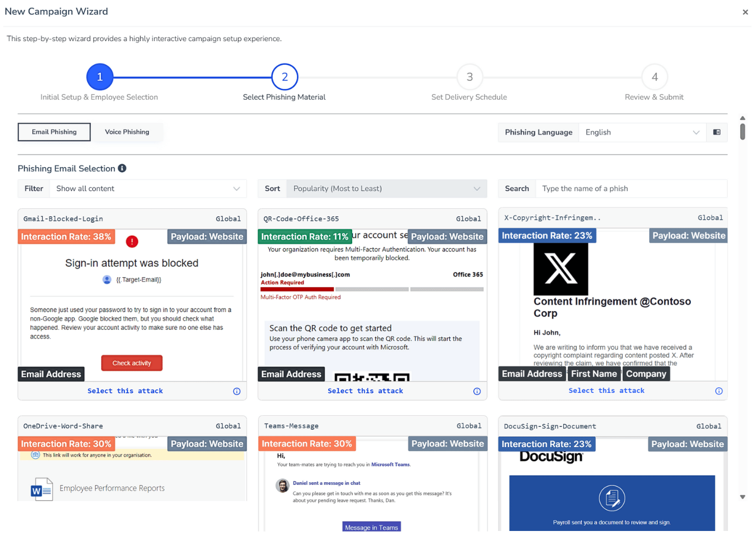Click the DocuSign document icon
756x537 pixels.
point(612,499)
